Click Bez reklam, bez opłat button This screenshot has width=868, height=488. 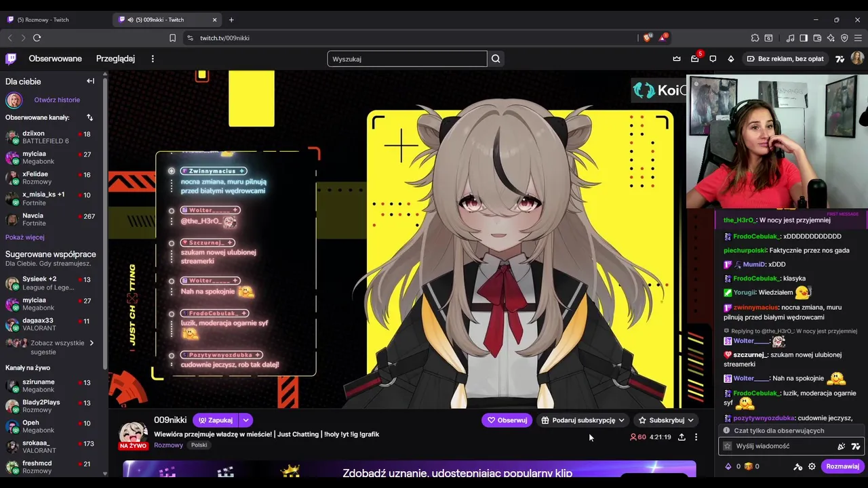coord(785,59)
